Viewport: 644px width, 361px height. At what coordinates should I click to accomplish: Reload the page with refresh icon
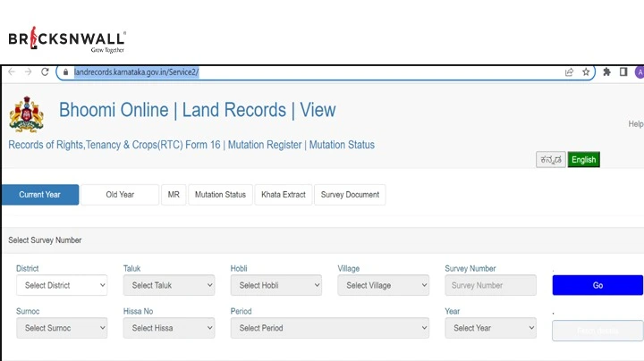point(45,72)
